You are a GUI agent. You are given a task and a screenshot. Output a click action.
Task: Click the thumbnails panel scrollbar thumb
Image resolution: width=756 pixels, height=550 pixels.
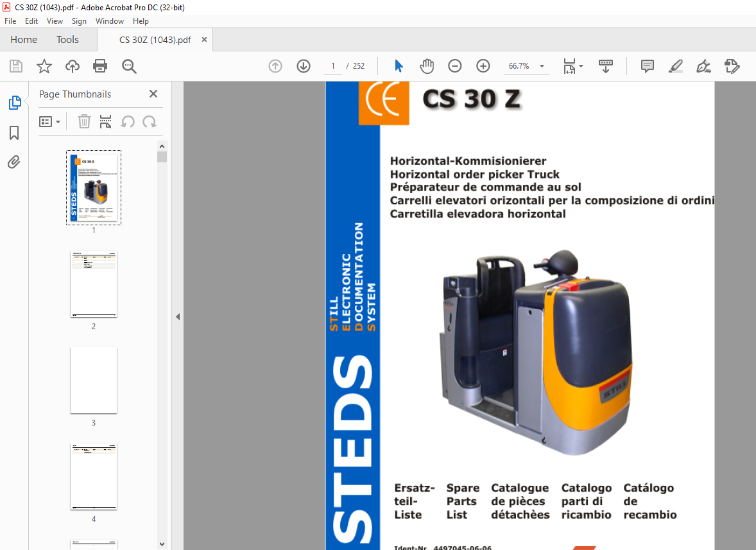click(162, 157)
